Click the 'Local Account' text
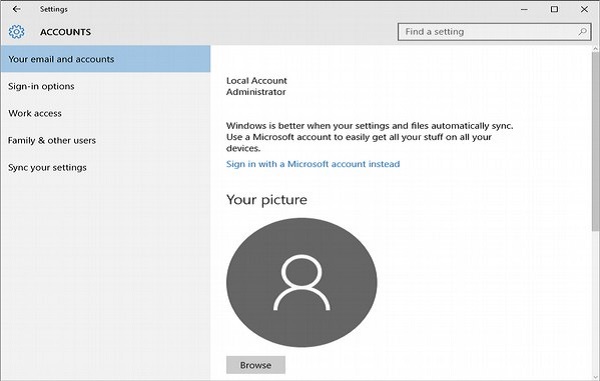600x381 pixels. [256, 81]
